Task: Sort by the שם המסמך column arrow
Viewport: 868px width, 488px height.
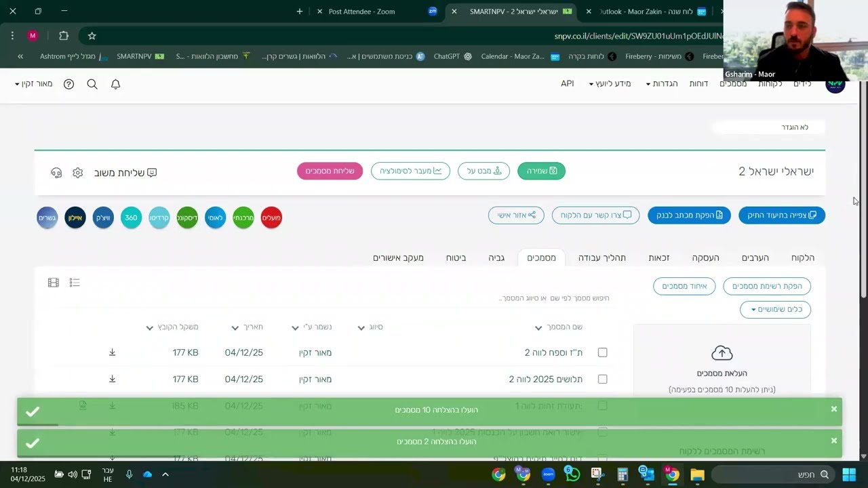Action: click(538, 328)
